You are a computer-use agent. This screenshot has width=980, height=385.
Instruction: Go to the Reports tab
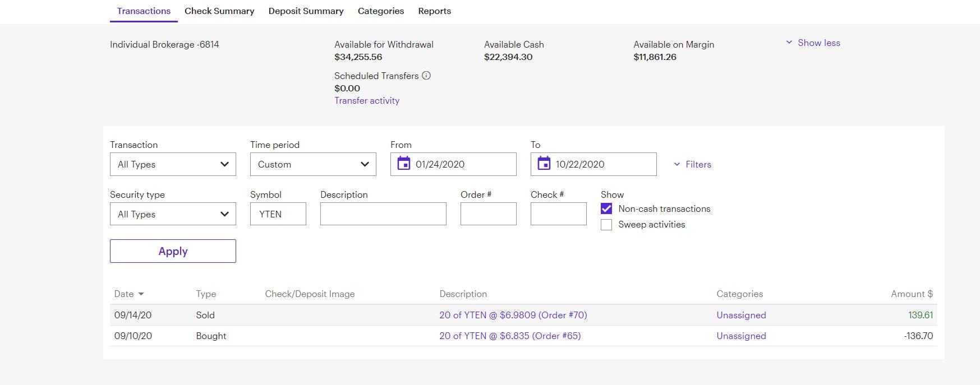pyautogui.click(x=434, y=11)
